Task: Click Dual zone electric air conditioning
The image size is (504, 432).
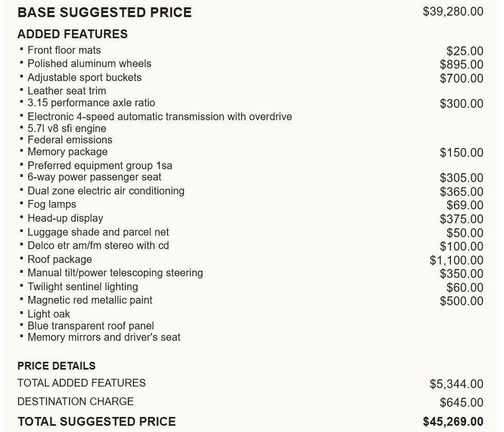Action: (106, 191)
